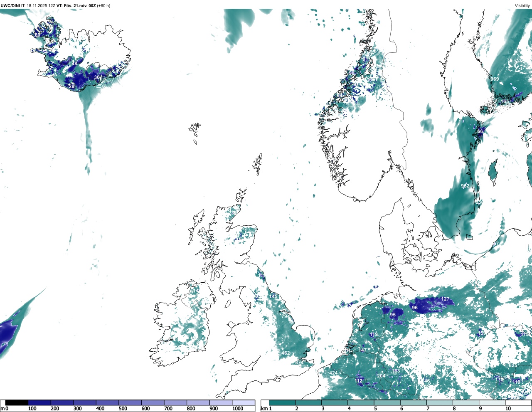Click the black 0–100 m legend swatch

17,402
